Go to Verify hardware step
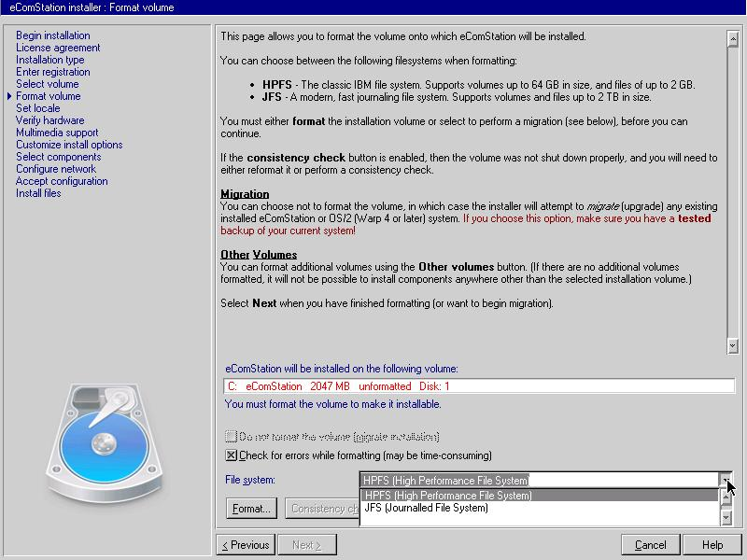The height and width of the screenshot is (560, 747). 50,120
